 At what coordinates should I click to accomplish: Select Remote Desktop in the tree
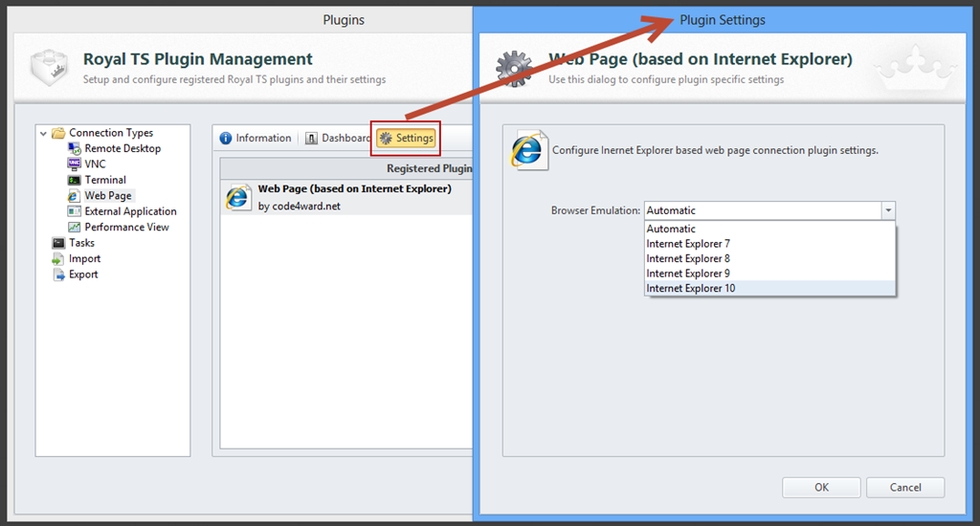point(122,148)
